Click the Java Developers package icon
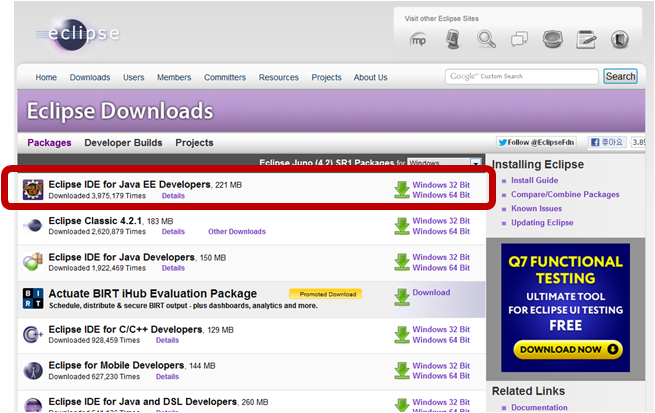 coord(33,262)
